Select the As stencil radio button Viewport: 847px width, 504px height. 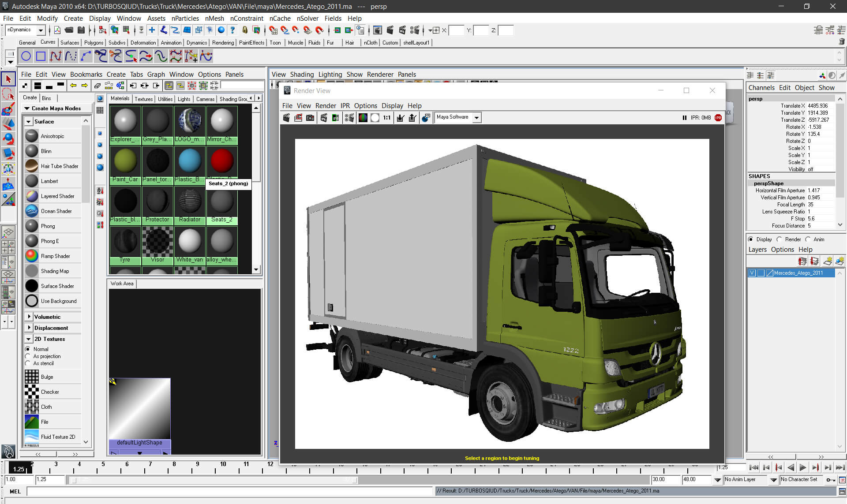pyautogui.click(x=28, y=363)
